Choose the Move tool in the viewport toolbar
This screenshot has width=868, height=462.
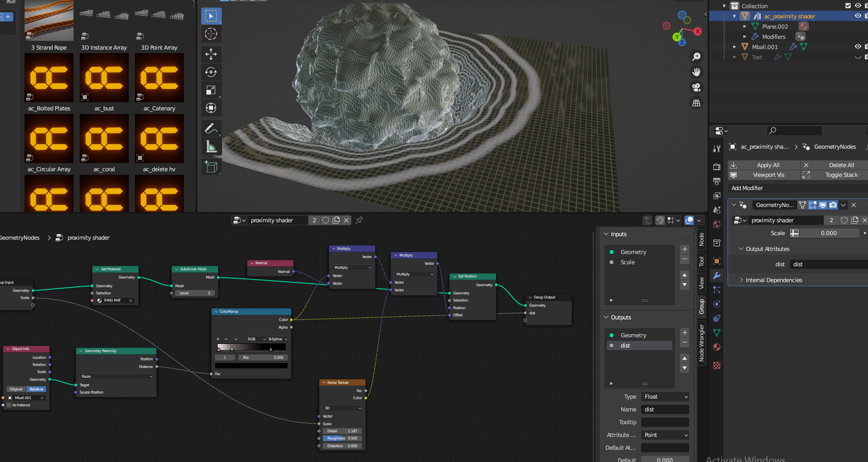(211, 54)
